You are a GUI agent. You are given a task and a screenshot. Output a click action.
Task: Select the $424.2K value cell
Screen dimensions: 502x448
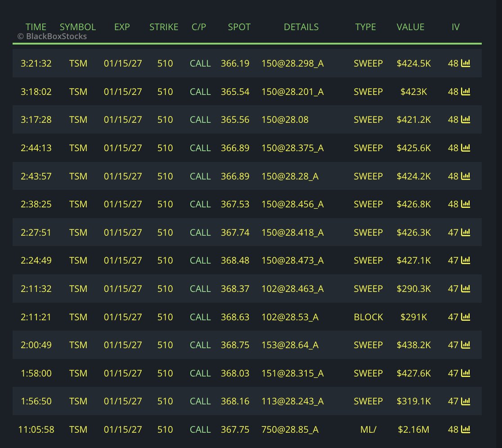pos(414,176)
